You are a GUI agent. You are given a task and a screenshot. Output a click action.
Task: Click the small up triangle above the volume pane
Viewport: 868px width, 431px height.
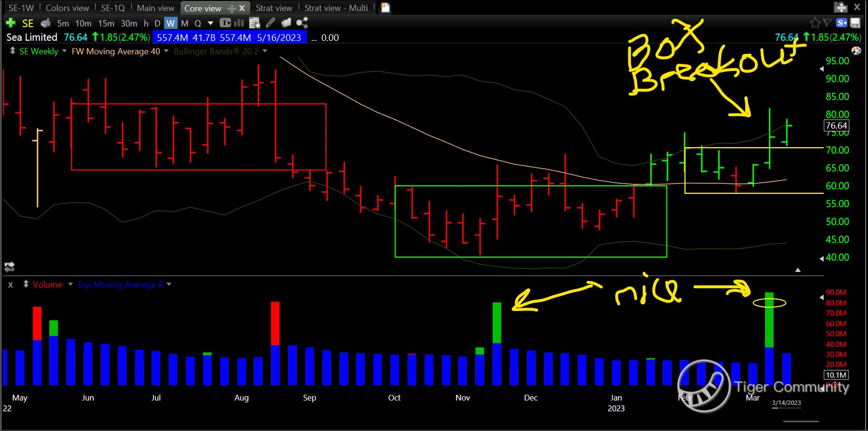pos(798,270)
